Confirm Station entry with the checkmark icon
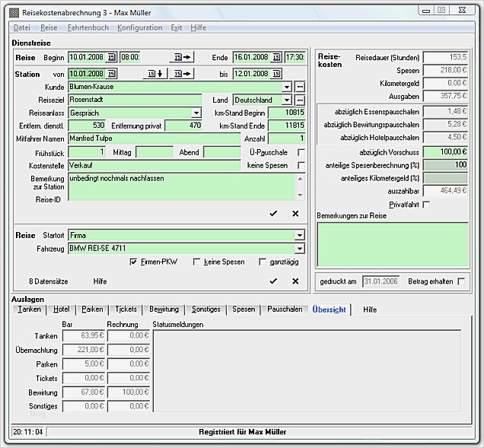Screen dimensions: 484x448 (x=273, y=214)
